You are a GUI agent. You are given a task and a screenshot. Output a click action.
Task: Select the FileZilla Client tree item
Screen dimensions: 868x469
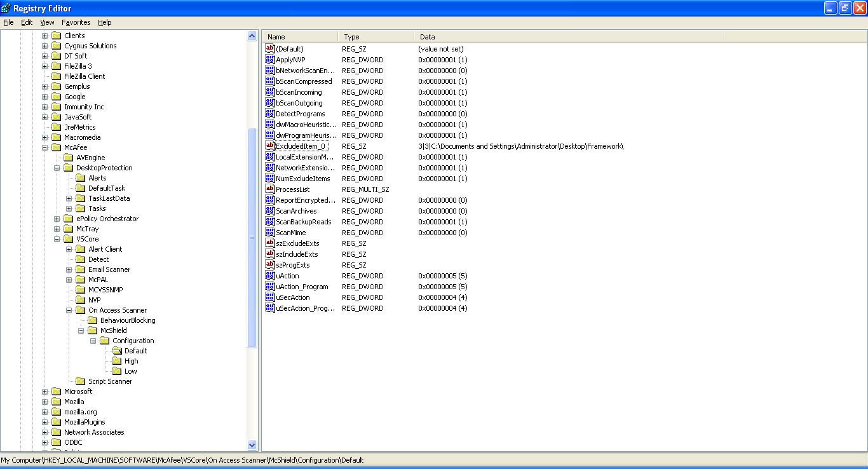85,76
